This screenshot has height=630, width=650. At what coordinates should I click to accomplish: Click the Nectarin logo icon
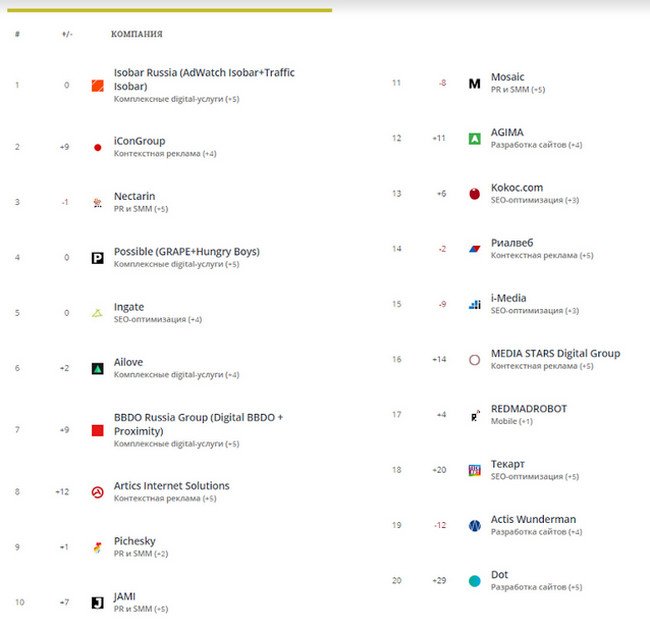pos(97,203)
